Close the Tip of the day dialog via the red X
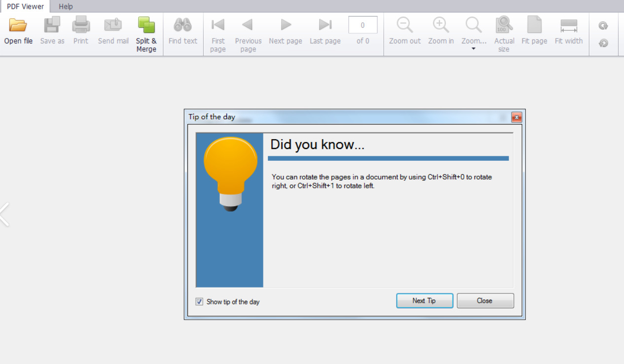The width and height of the screenshot is (624, 364). click(516, 117)
